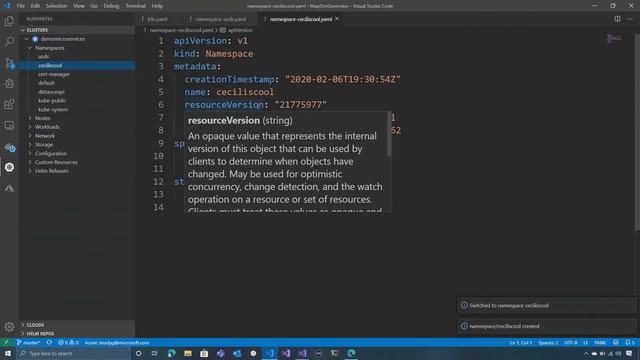Expand the Network tree node

[x=30, y=136]
